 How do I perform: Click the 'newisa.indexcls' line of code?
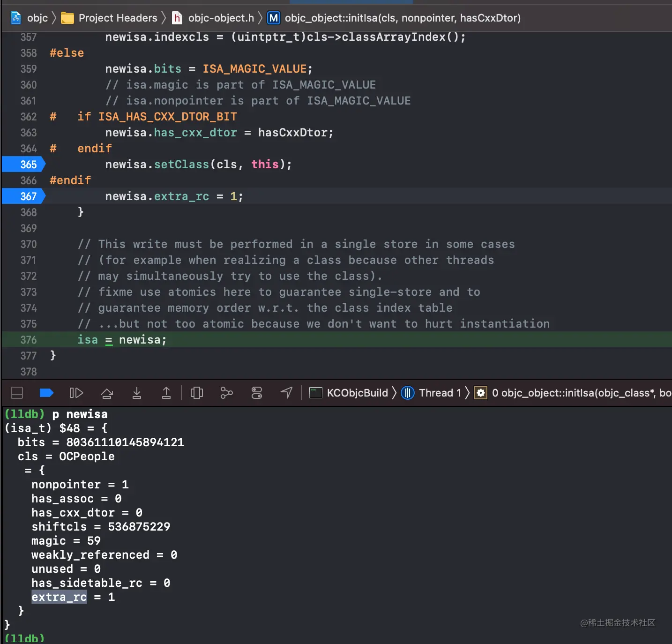(285, 37)
